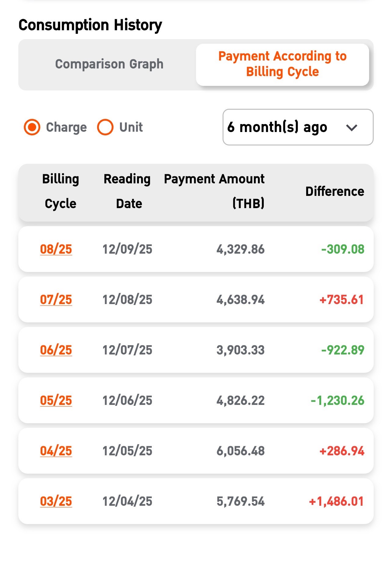Screen dimensions: 392x580
Task: Click the Difference column header
Action: tap(335, 192)
